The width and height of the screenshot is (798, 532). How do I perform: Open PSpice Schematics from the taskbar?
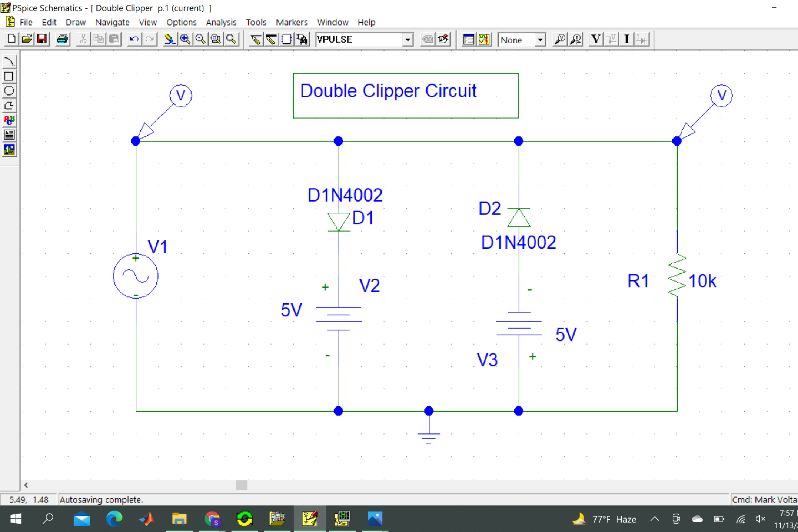[x=310, y=519]
